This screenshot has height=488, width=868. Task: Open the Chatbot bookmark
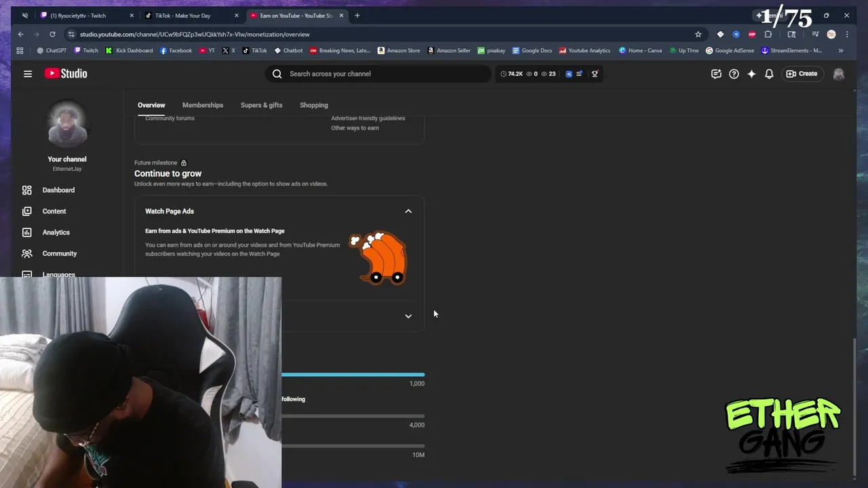288,51
